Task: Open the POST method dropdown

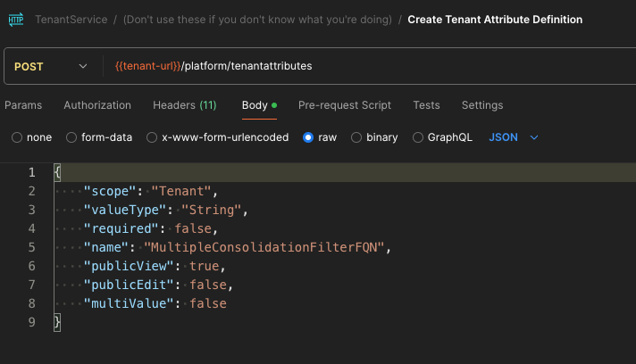Action: 52,67
